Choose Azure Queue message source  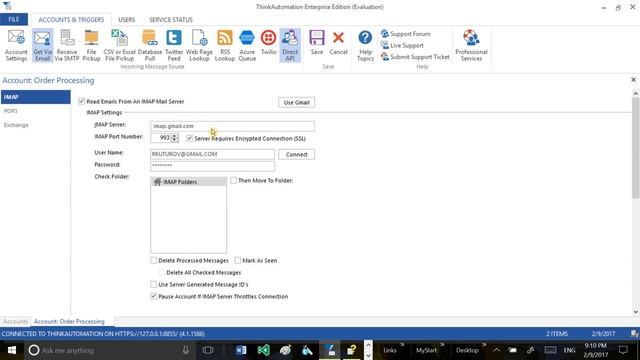(247, 45)
